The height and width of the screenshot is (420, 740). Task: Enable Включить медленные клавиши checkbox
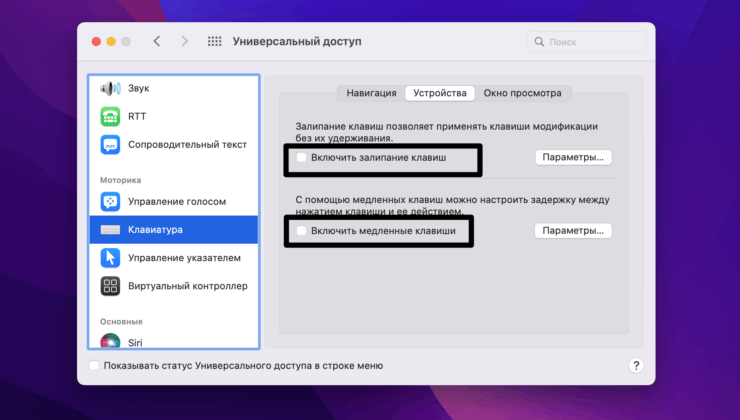pos(302,231)
